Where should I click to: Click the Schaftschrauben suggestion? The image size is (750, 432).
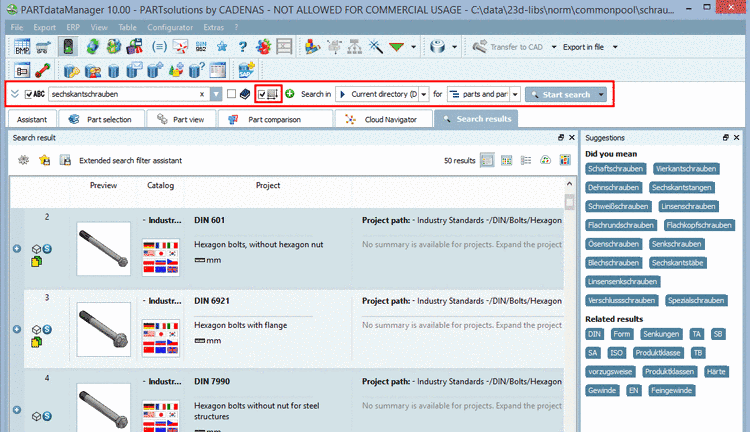coord(615,169)
